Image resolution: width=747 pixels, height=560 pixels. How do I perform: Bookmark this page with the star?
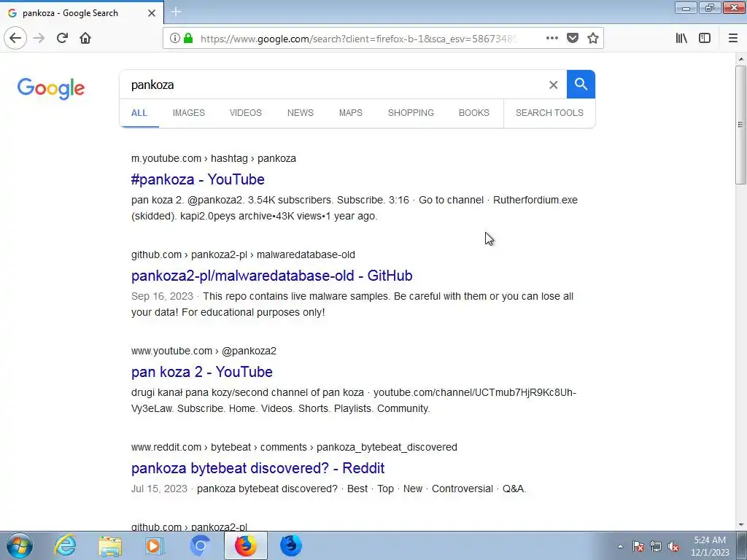click(592, 38)
